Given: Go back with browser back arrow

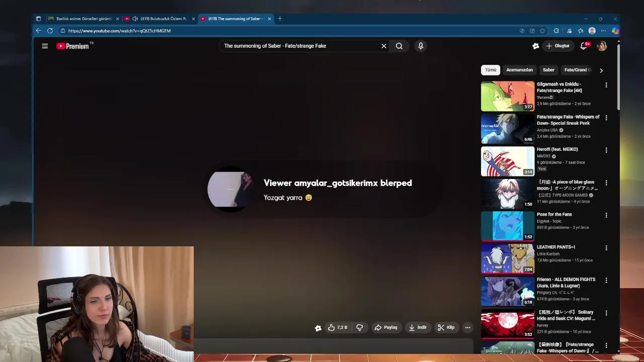Looking at the screenshot, I should click(38, 31).
